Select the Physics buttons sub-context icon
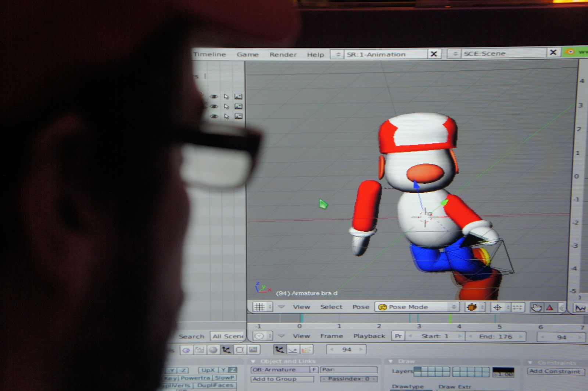 [x=293, y=349]
